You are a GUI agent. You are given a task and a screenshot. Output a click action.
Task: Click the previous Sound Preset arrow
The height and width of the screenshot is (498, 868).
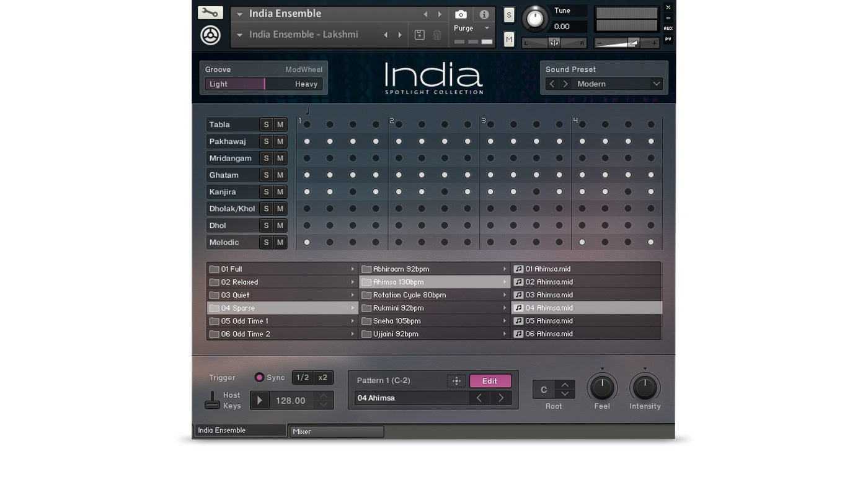(x=552, y=84)
